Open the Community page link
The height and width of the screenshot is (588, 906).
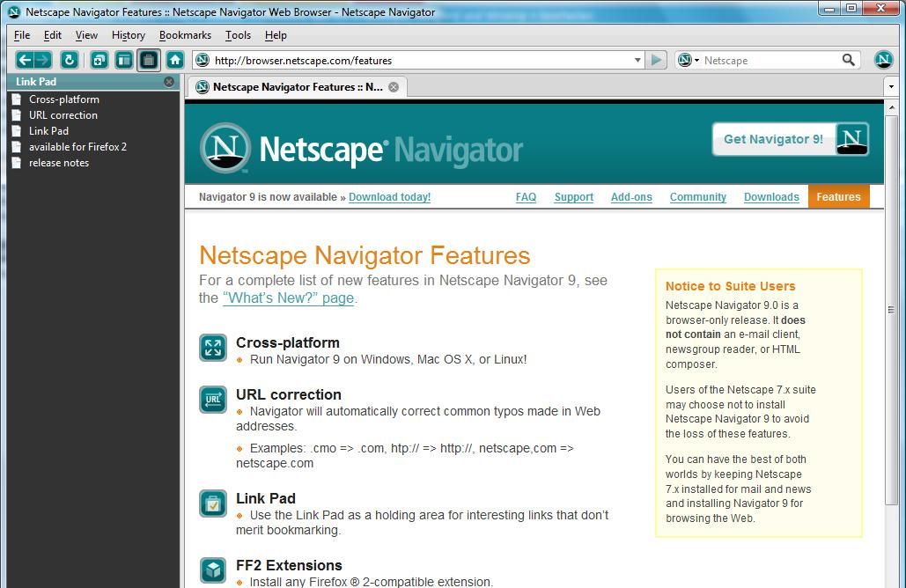point(698,197)
